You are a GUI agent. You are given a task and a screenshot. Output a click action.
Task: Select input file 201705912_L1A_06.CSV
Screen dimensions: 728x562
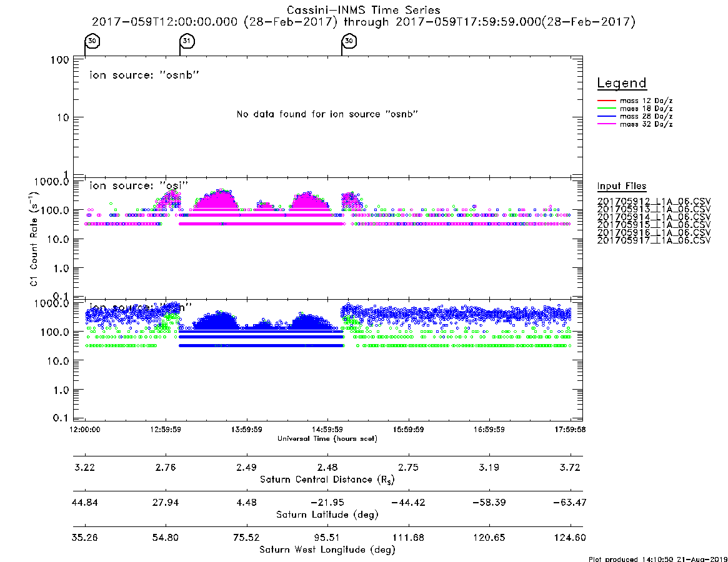pos(654,202)
